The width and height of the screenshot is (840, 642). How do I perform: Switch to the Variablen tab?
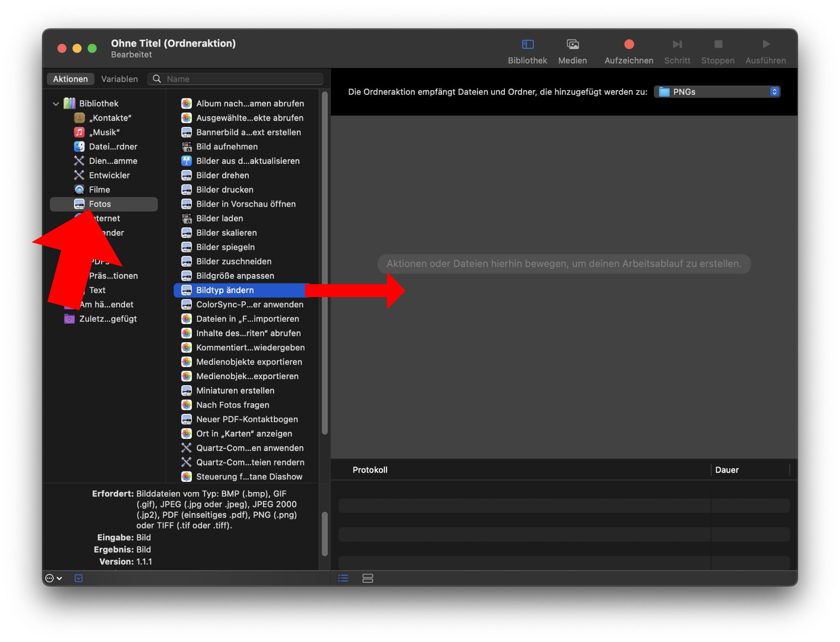[119, 79]
